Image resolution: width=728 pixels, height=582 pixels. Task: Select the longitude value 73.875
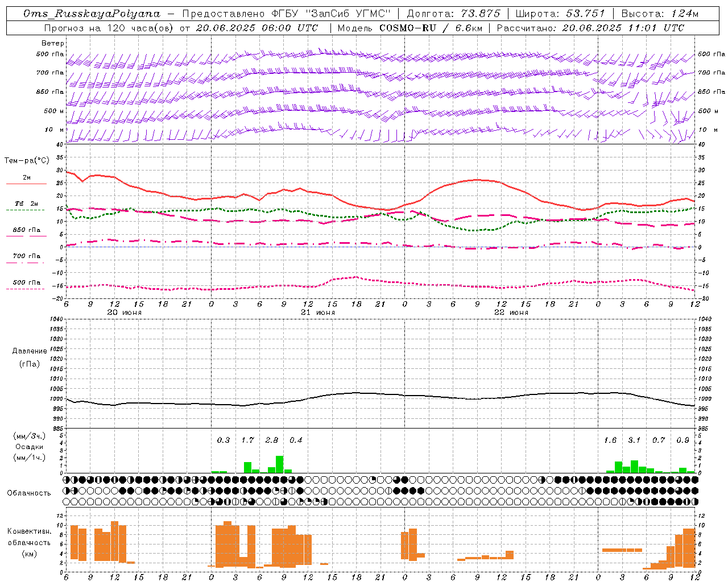[x=481, y=14]
